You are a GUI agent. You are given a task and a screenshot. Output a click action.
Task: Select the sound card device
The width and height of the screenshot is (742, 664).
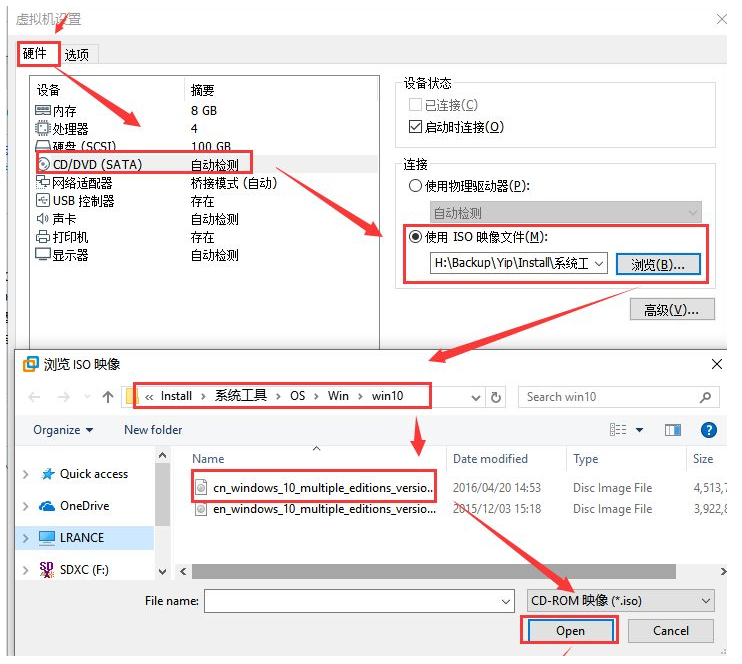point(68,219)
